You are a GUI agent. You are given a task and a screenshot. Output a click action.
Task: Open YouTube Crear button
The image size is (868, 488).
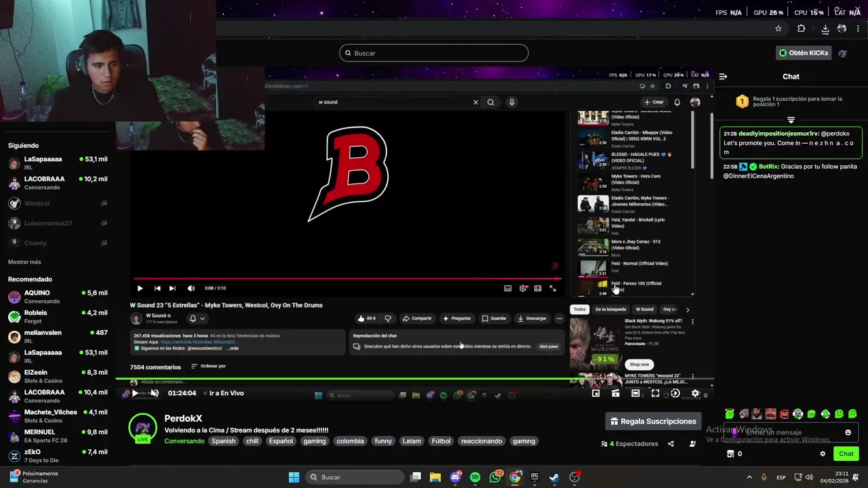tap(654, 102)
